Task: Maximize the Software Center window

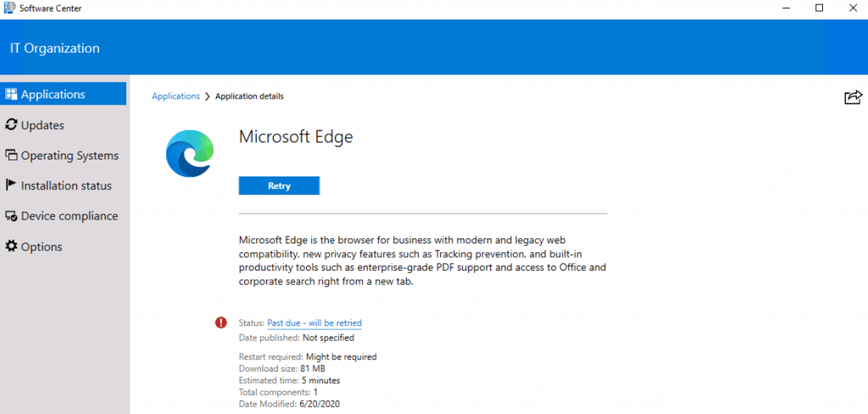Action: point(820,8)
